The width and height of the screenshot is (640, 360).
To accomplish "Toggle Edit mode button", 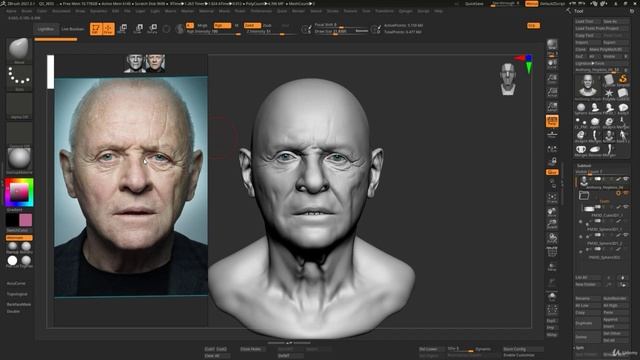I will tap(96, 29).
